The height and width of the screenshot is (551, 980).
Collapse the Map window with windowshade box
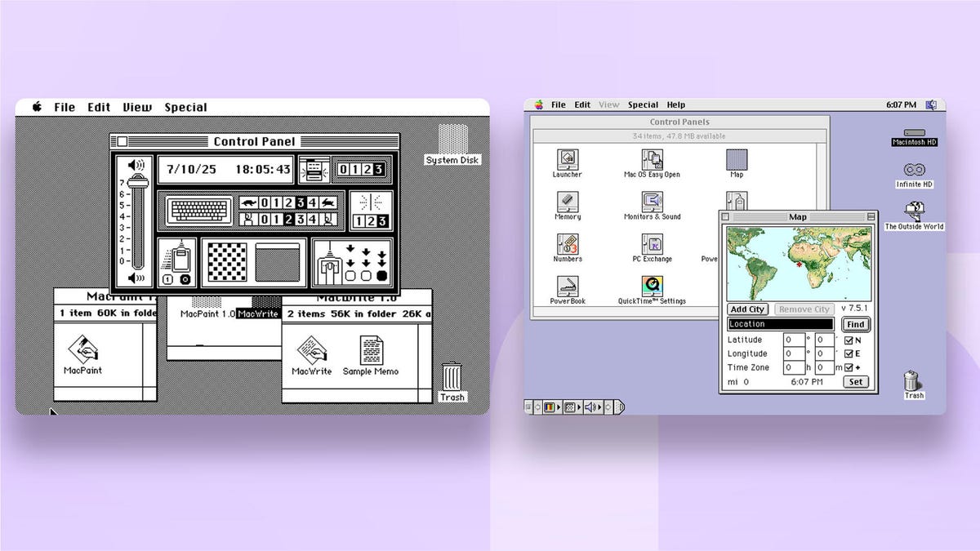(871, 217)
